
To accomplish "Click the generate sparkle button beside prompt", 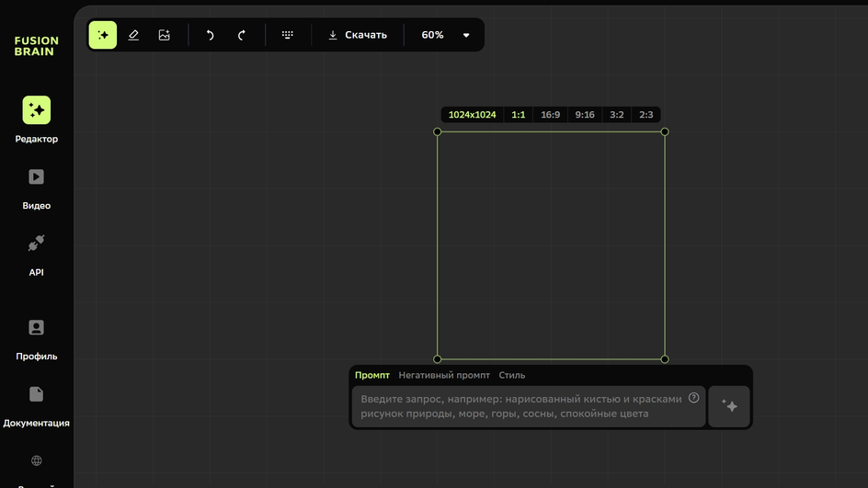I will (x=729, y=406).
